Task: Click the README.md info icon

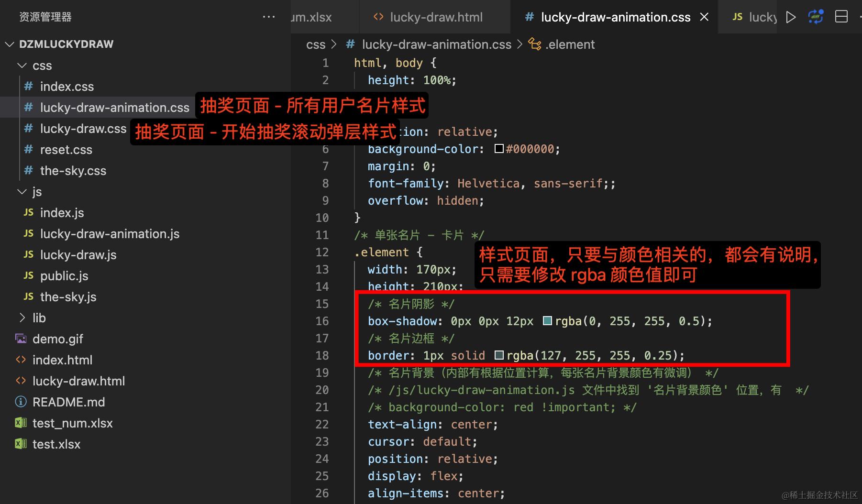Action: (21, 402)
